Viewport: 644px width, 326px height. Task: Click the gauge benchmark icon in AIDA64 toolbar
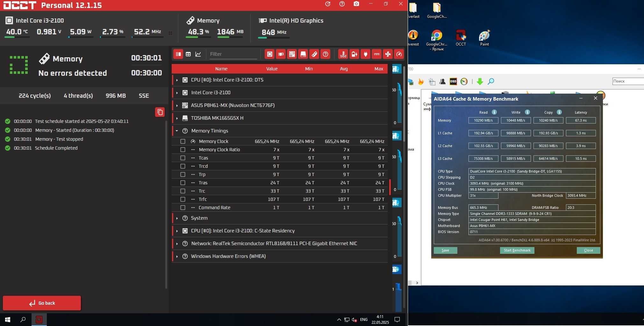click(x=464, y=81)
